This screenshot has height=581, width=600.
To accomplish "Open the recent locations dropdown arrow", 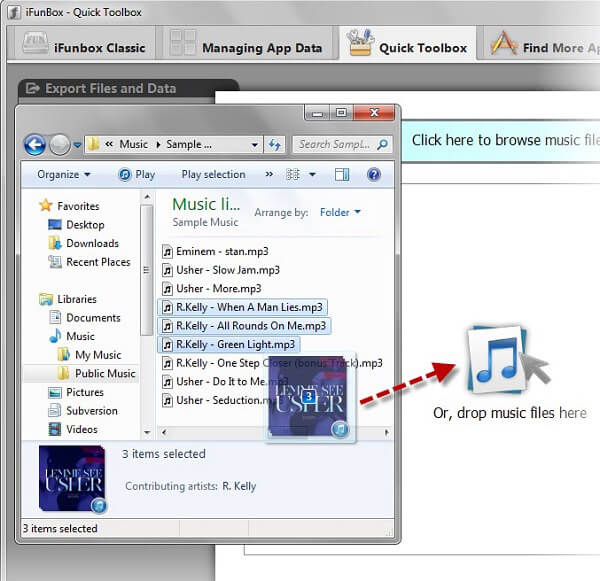I will [78, 145].
